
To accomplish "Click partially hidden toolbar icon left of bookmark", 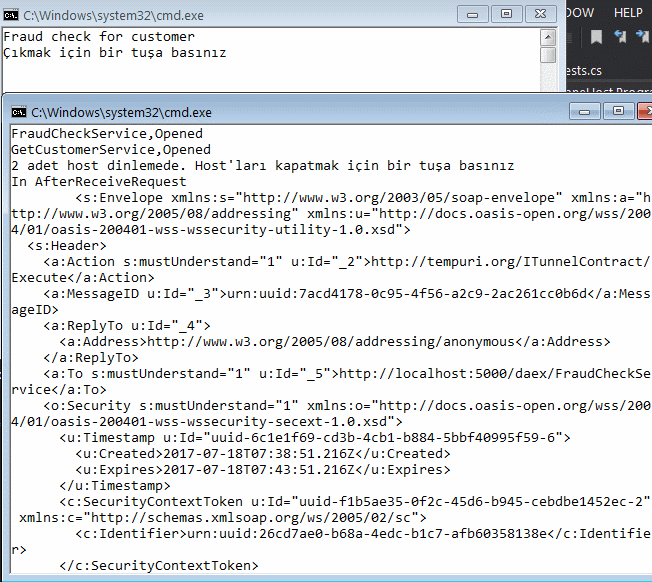I will pos(572,37).
